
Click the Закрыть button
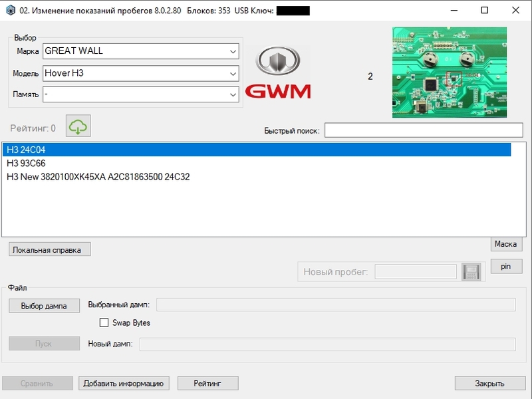click(x=490, y=384)
